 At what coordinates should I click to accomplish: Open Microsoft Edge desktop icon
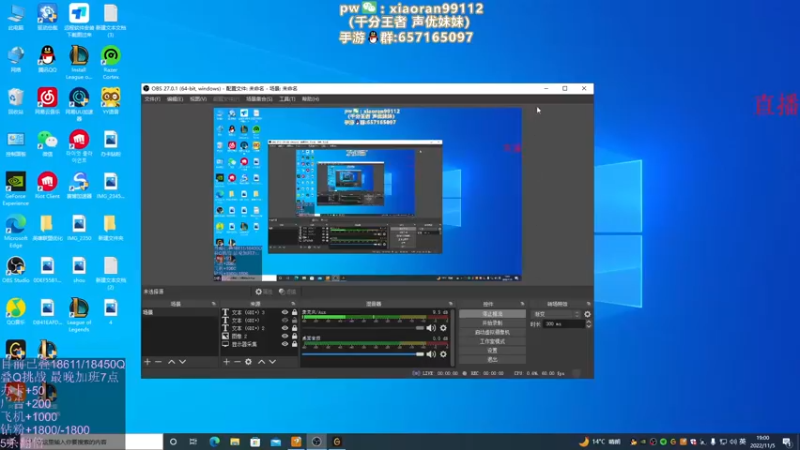coord(16,231)
